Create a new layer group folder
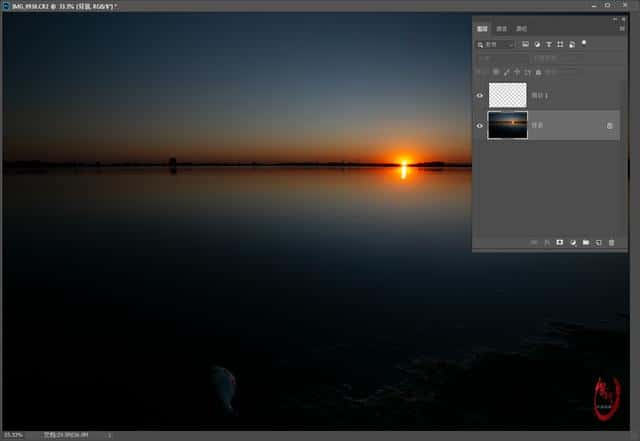 tap(586, 242)
